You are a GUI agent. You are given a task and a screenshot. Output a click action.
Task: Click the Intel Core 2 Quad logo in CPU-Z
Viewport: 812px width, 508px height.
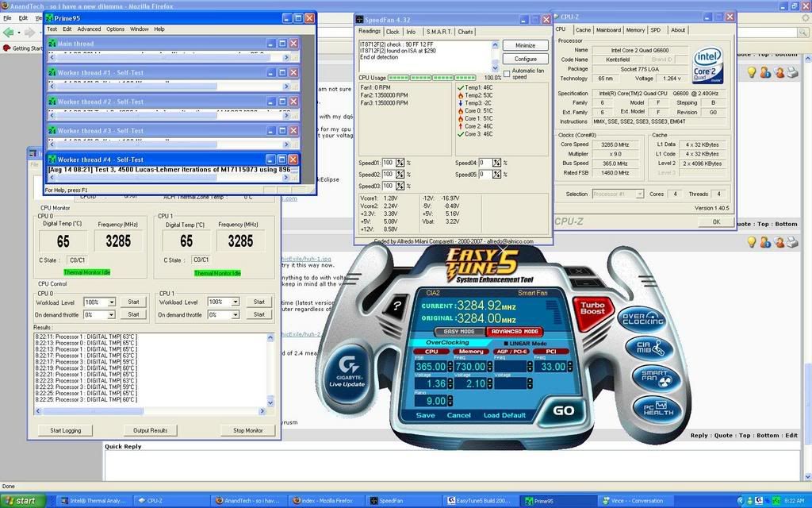pyautogui.click(x=707, y=66)
